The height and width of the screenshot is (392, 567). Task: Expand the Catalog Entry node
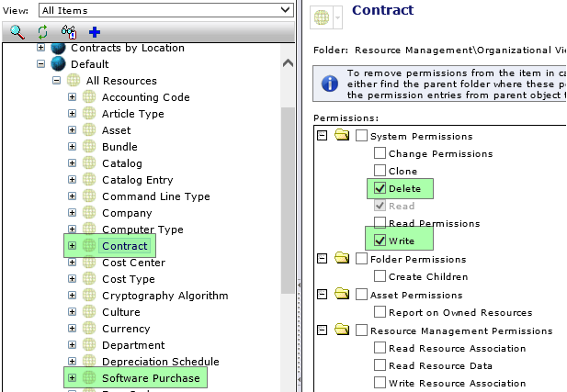(72, 180)
